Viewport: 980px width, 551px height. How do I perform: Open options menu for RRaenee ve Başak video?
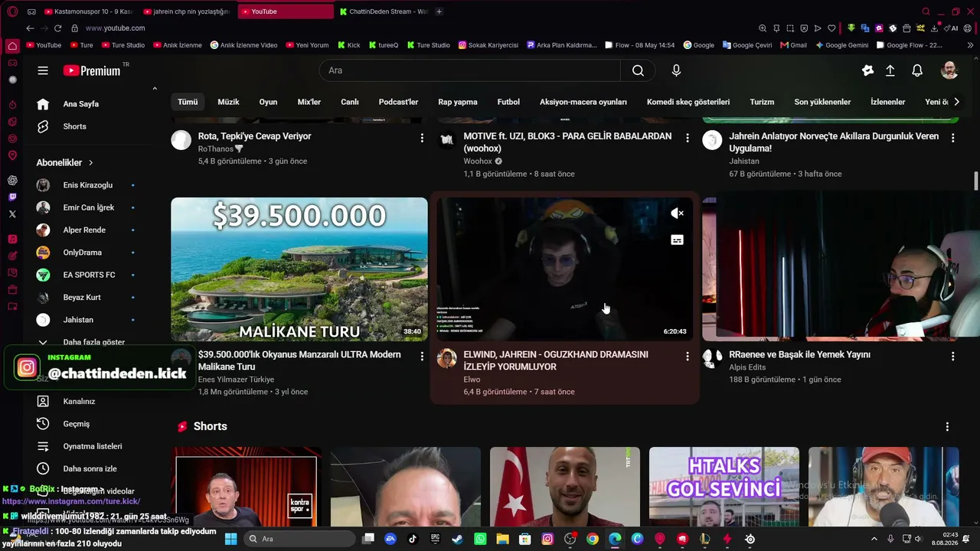(x=953, y=356)
